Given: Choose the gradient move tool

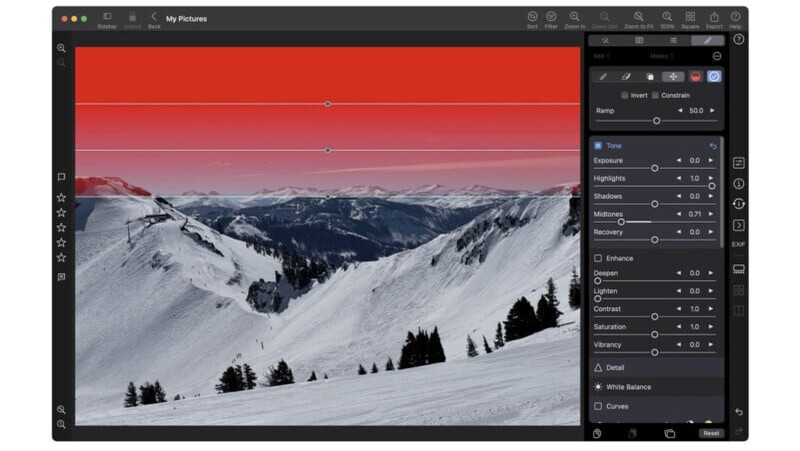Looking at the screenshot, I should [x=672, y=76].
